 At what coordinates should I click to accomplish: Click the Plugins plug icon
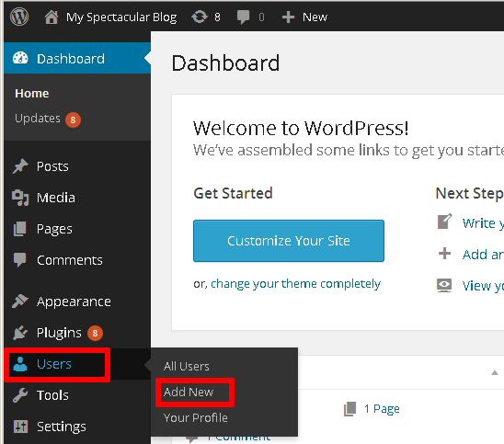tap(20, 333)
